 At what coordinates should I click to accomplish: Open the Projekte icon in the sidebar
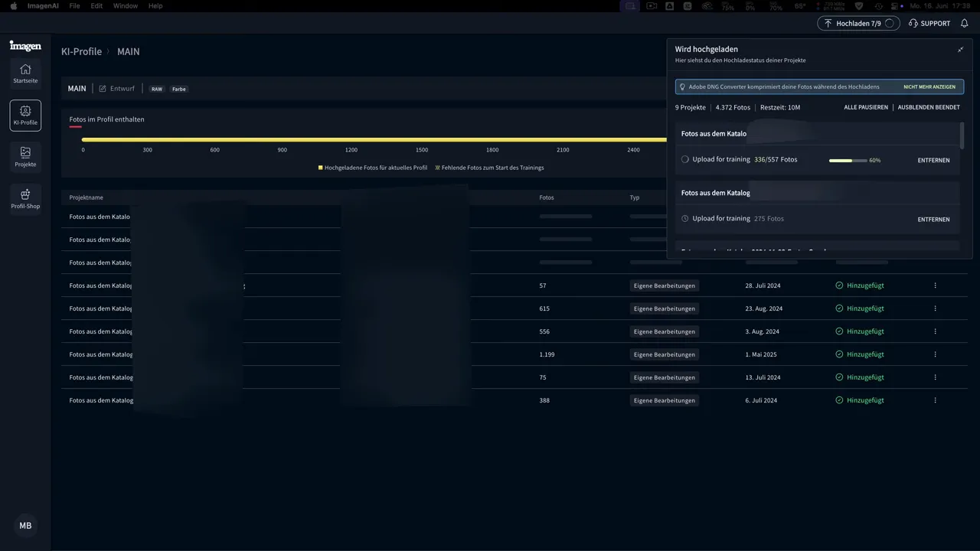coord(25,156)
